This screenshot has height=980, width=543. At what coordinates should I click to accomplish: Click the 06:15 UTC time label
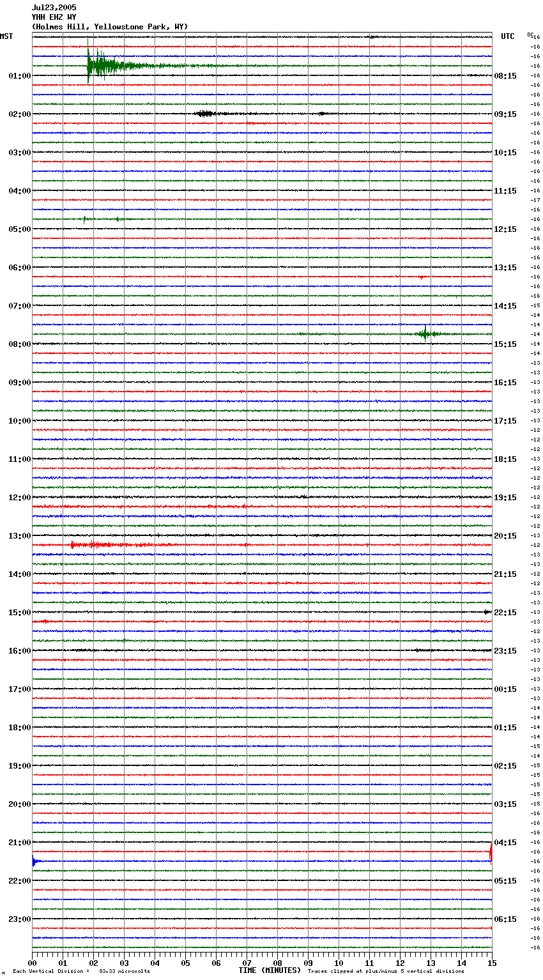[505, 919]
